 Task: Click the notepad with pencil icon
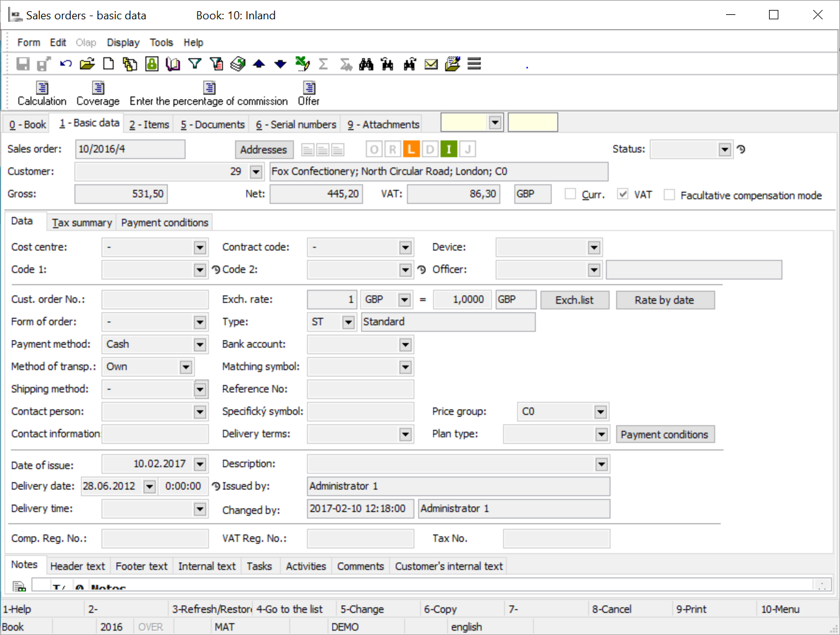(x=453, y=63)
